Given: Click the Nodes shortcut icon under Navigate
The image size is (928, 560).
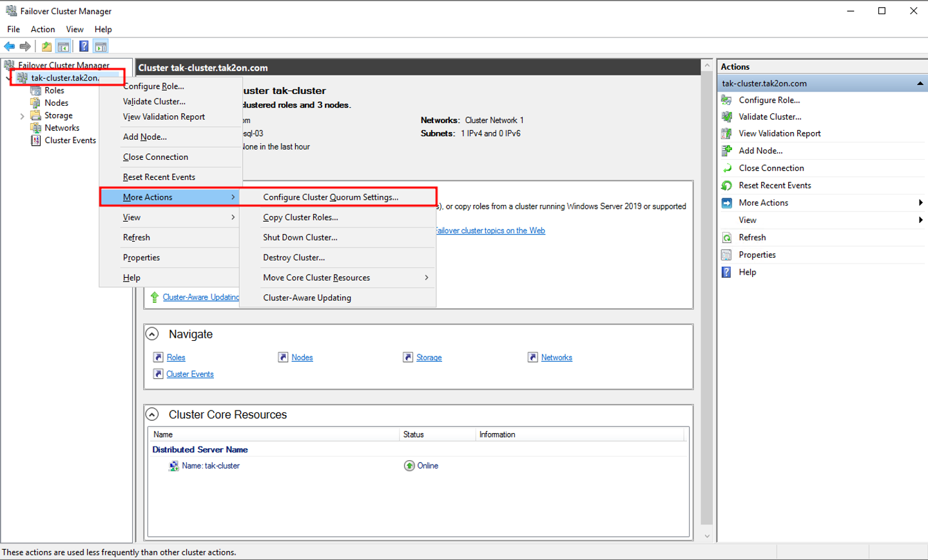Looking at the screenshot, I should (283, 357).
